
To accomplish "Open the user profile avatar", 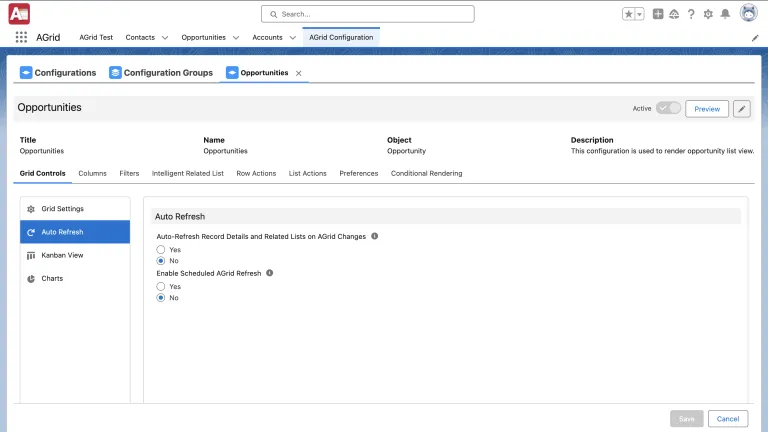I will 748,13.
